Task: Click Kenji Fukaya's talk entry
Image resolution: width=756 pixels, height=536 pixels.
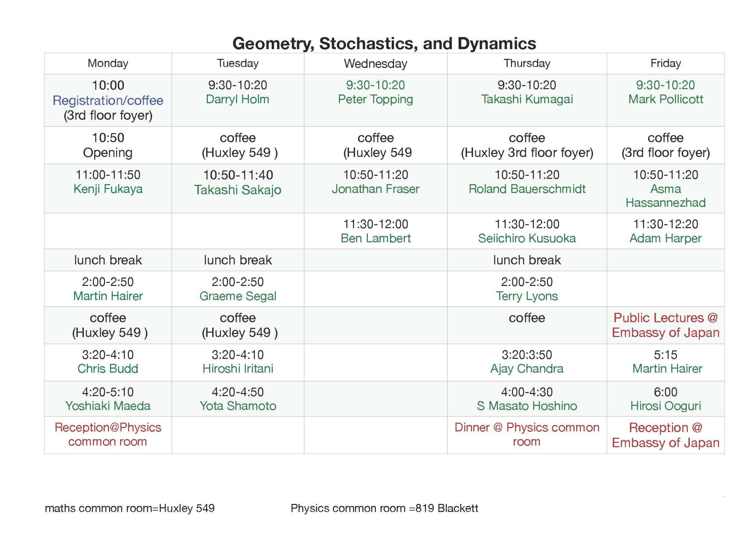Action: coord(108,189)
